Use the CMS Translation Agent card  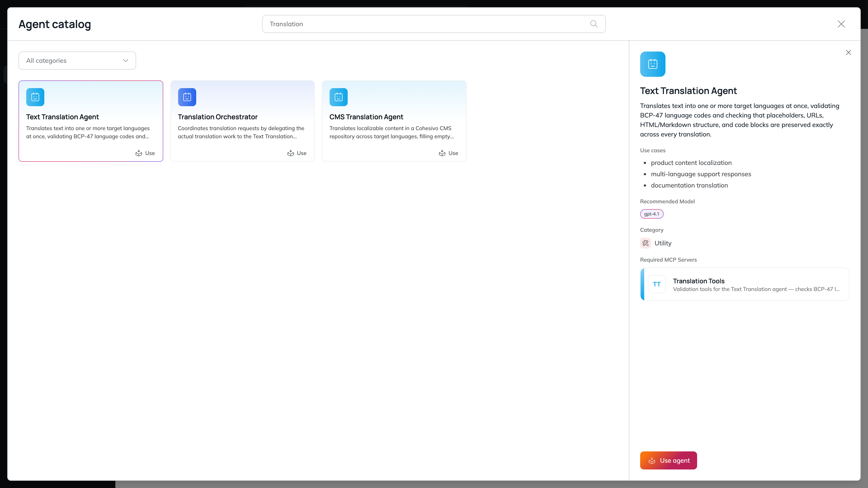click(448, 153)
